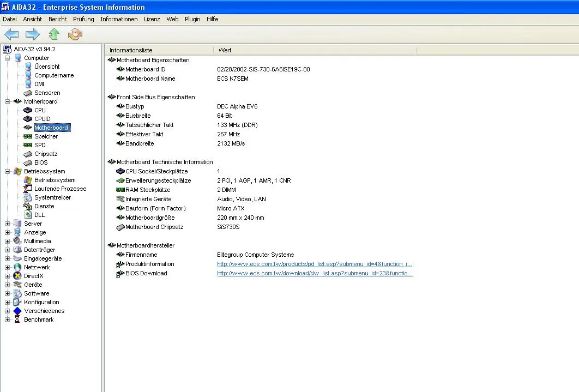
Task: Click the Wert column header
Action: click(x=225, y=50)
